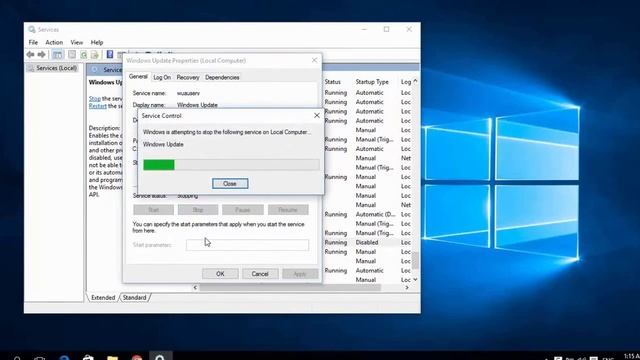The image size is (640, 360).
Task: Go back using the toolbar Back arrow
Action: (x=30, y=54)
